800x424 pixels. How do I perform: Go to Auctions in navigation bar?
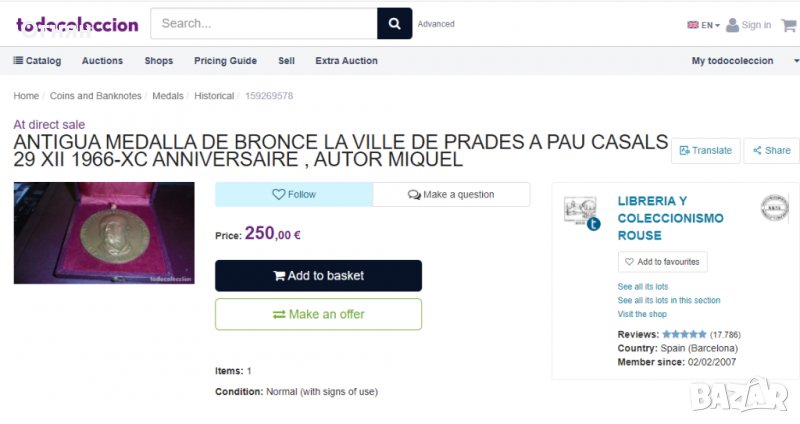102,61
